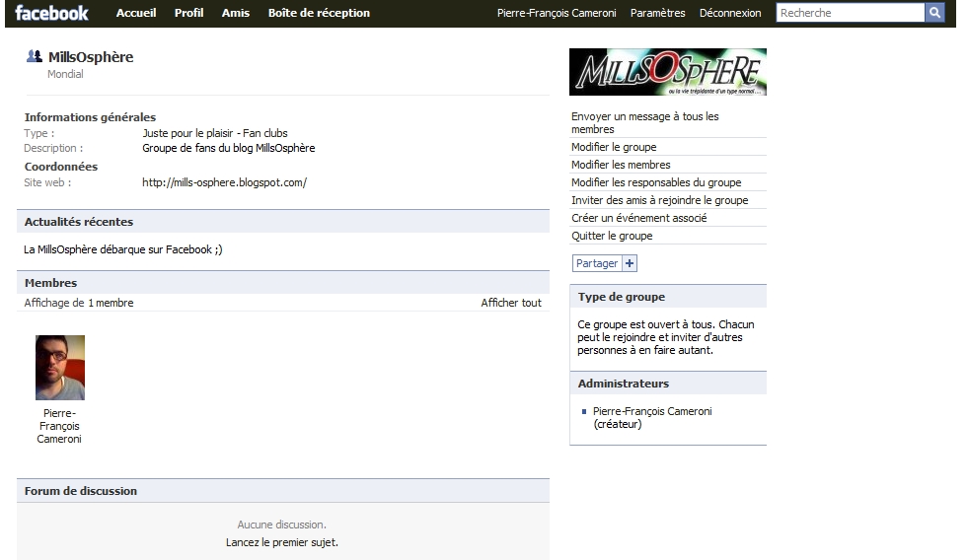Screen dimensions: 968x560
Task: Click Afficher tout in Membres section
Action: pos(511,303)
